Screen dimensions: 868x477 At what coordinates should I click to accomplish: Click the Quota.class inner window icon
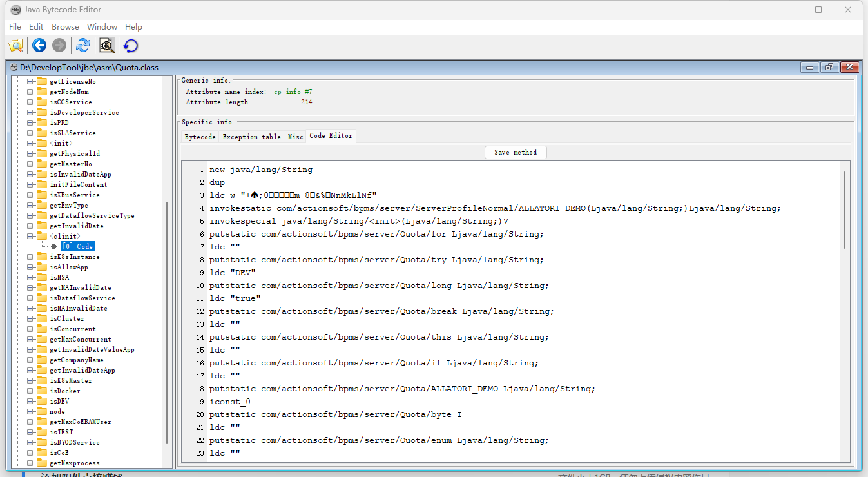[x=13, y=67]
